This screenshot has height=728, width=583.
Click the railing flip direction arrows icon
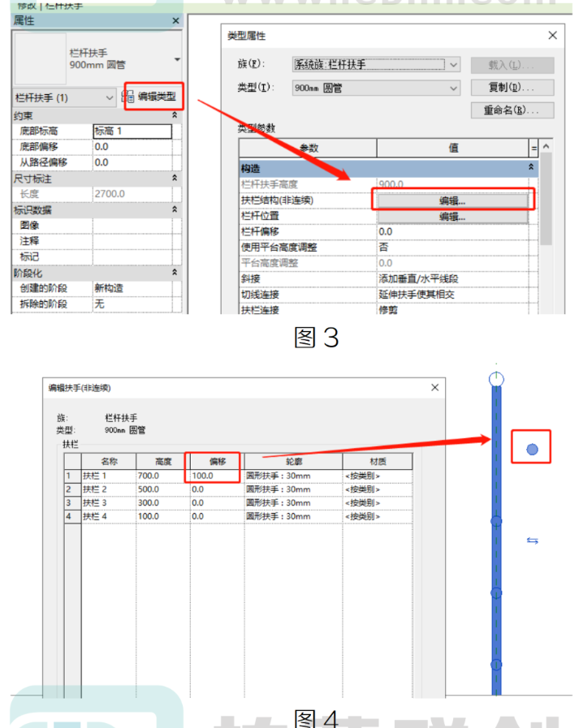533,541
